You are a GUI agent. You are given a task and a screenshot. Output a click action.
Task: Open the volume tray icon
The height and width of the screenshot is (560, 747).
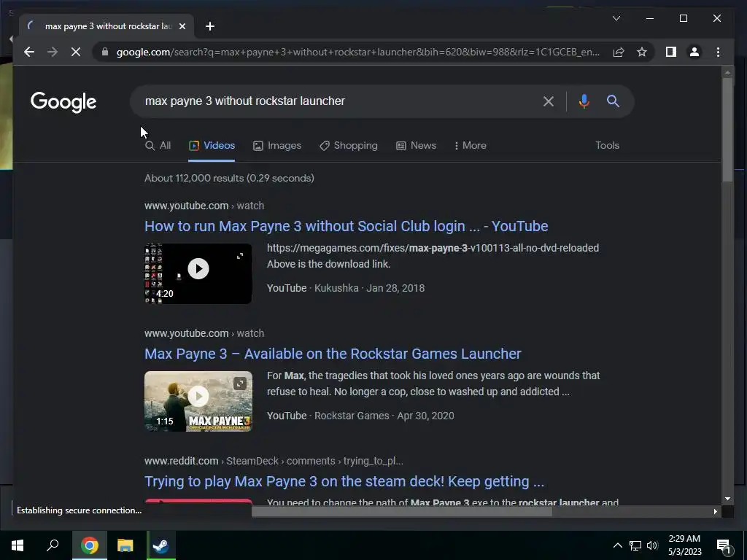tap(652, 545)
